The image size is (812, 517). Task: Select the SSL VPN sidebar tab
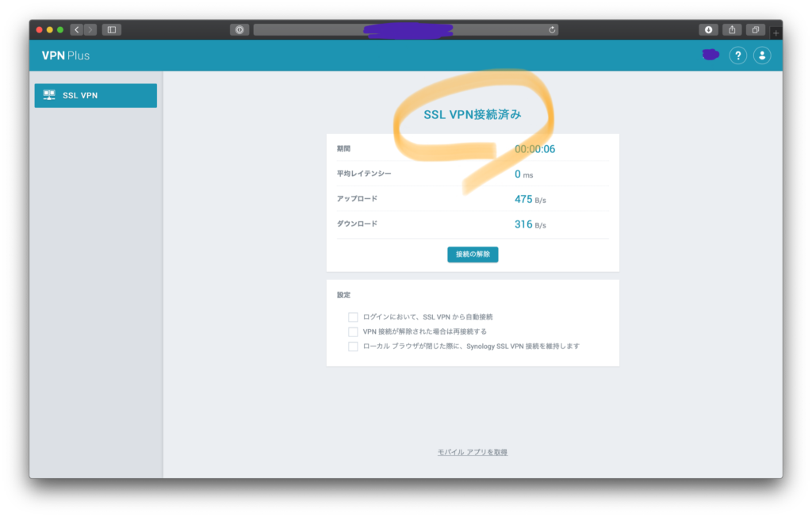[95, 95]
